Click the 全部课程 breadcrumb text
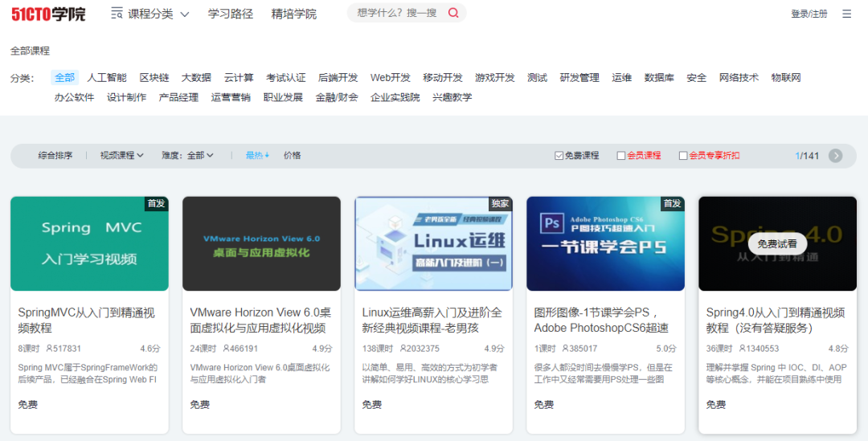Viewport: 868px width, 441px height. [x=30, y=51]
